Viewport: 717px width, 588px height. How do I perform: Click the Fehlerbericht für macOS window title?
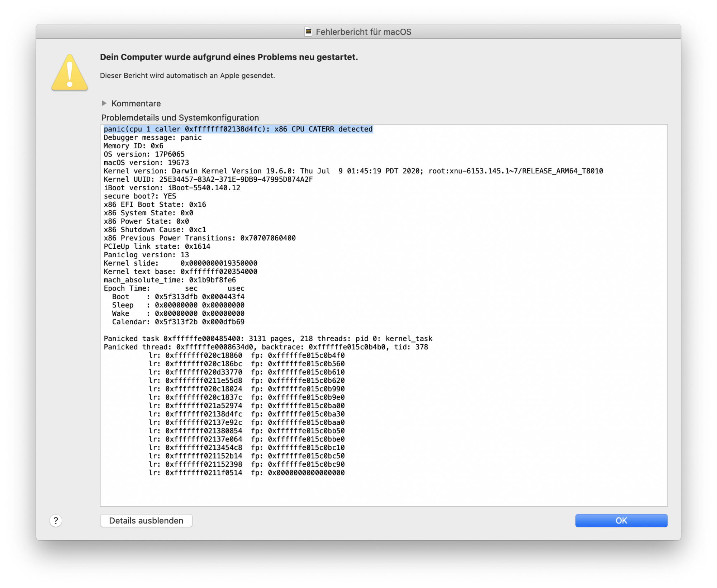point(363,32)
